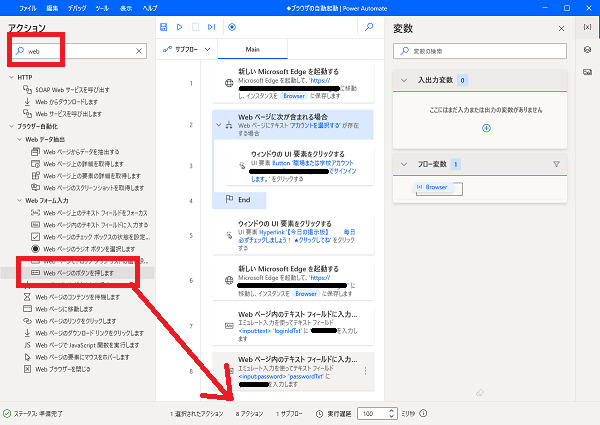Open the ファイル menu
This screenshot has width=600, height=425.
(28, 8)
